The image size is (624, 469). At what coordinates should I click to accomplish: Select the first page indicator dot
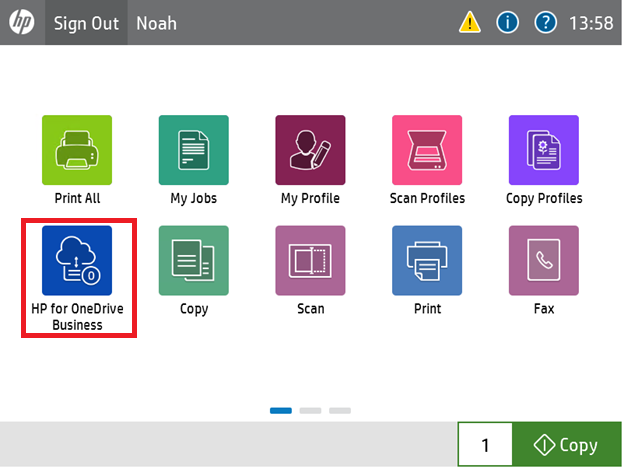281,410
